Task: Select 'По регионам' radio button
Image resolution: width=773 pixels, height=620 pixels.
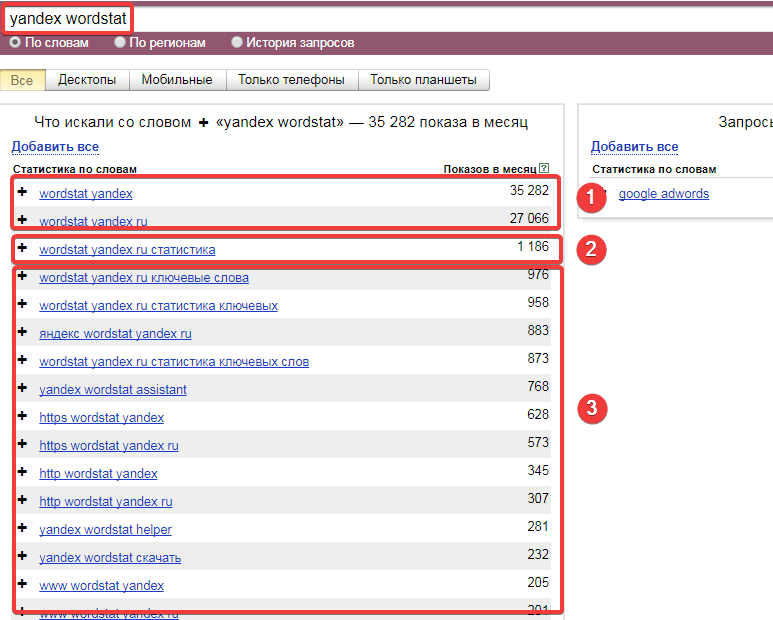Action: coord(120,42)
